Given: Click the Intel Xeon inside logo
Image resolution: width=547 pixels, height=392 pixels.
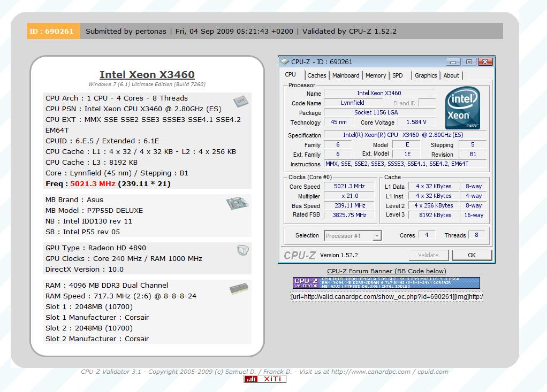Looking at the screenshot, I should point(462,109).
